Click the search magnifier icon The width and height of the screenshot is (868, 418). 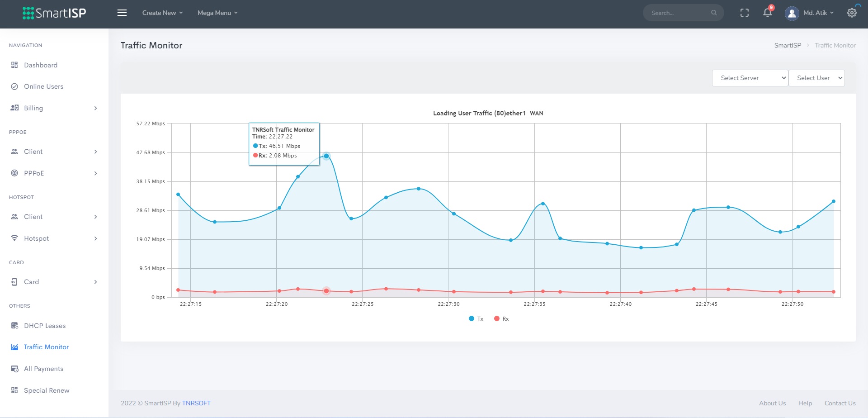714,13
